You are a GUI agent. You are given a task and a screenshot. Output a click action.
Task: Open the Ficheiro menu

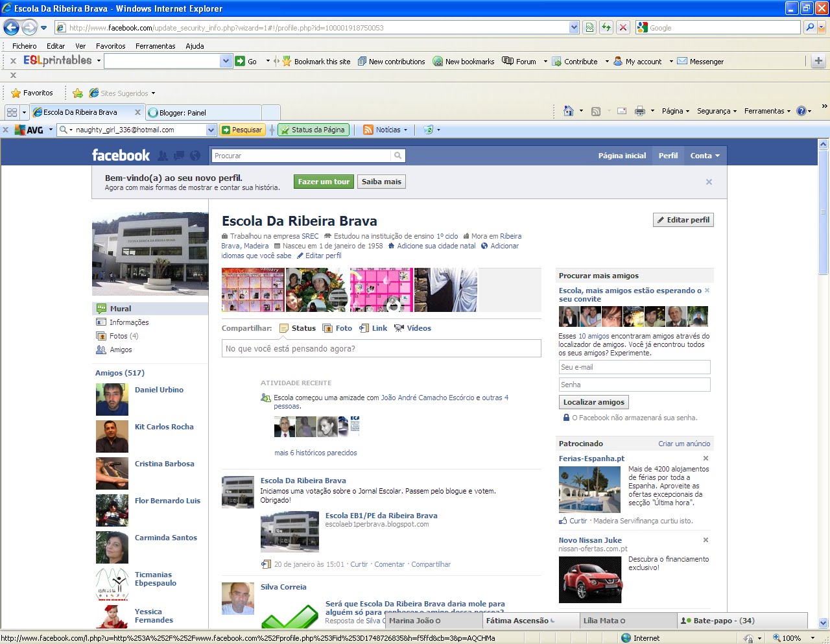[x=24, y=46]
